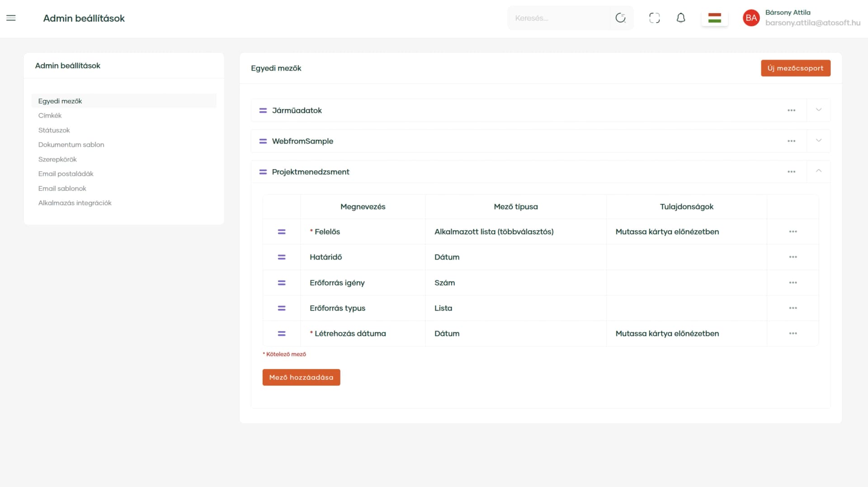
Task: Open options menu for Létrehozás dátuma field
Action: pyautogui.click(x=793, y=333)
